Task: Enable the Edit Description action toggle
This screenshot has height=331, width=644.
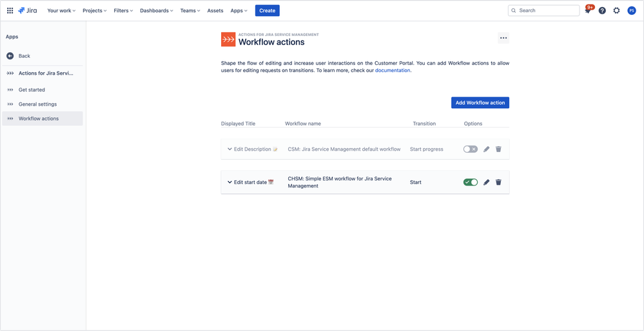Action: (471, 149)
